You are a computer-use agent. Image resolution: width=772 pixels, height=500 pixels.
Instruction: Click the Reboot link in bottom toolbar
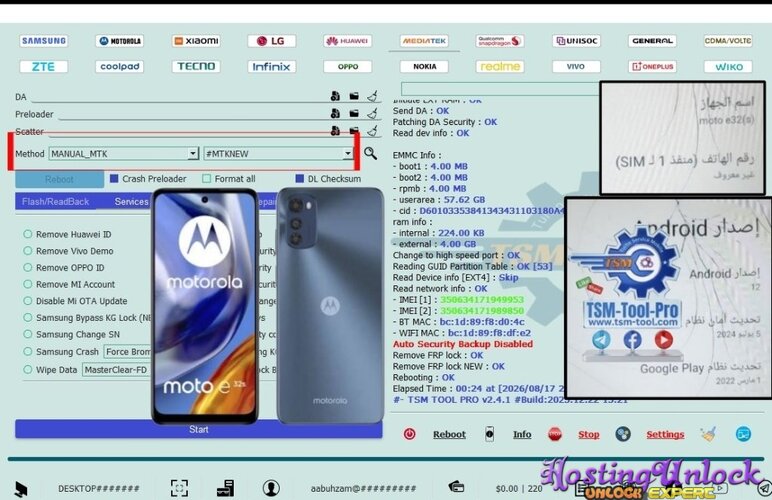click(449, 434)
